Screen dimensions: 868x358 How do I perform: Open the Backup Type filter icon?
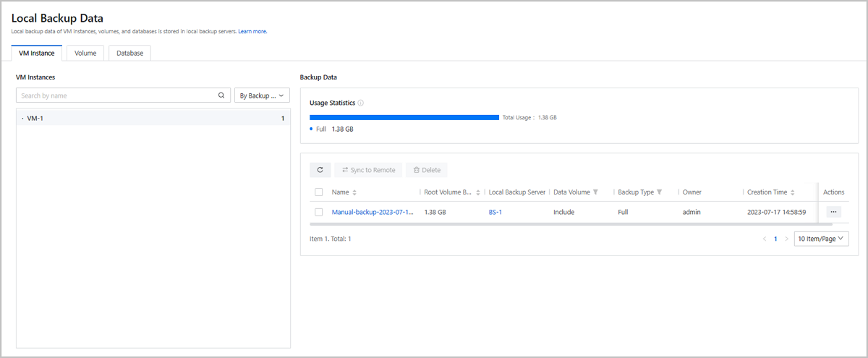tap(659, 192)
